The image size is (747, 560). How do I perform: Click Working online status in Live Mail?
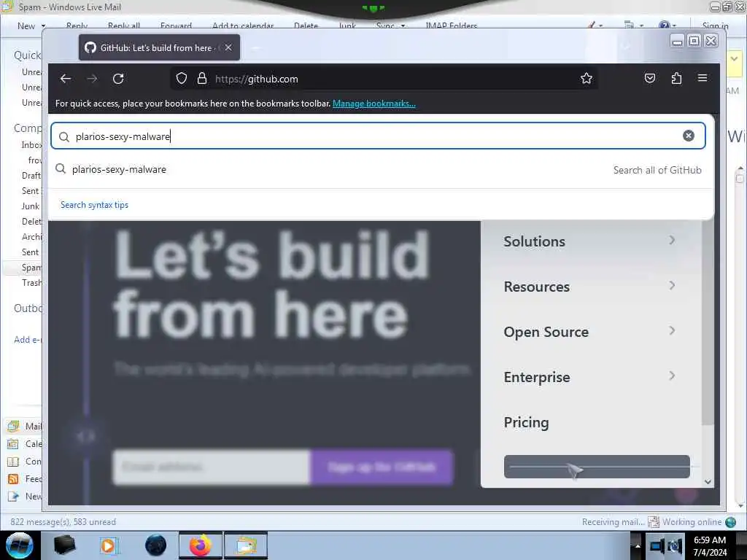[692, 522]
